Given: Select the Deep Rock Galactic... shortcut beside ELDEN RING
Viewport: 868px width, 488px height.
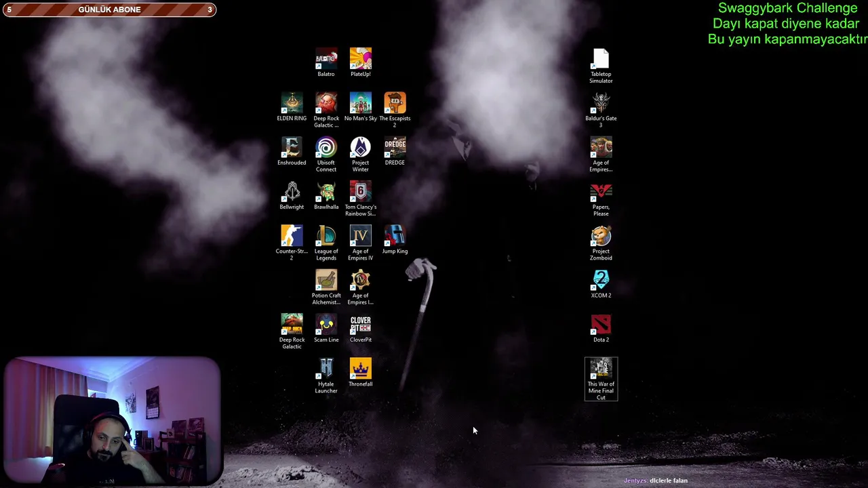Looking at the screenshot, I should tap(326, 110).
